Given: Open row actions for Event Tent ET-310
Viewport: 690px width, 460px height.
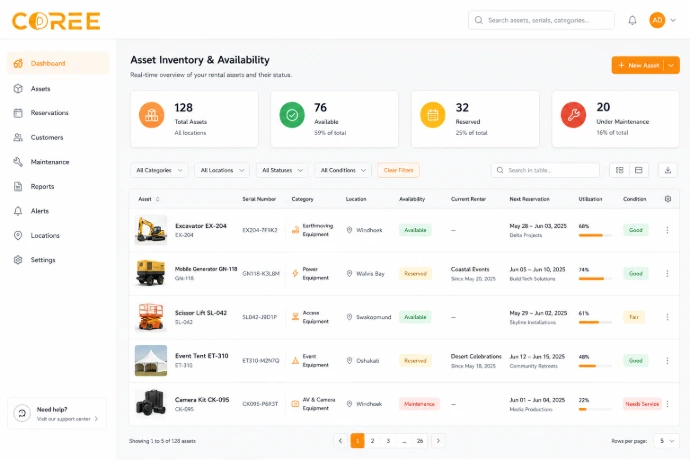Looking at the screenshot, I should tap(667, 361).
